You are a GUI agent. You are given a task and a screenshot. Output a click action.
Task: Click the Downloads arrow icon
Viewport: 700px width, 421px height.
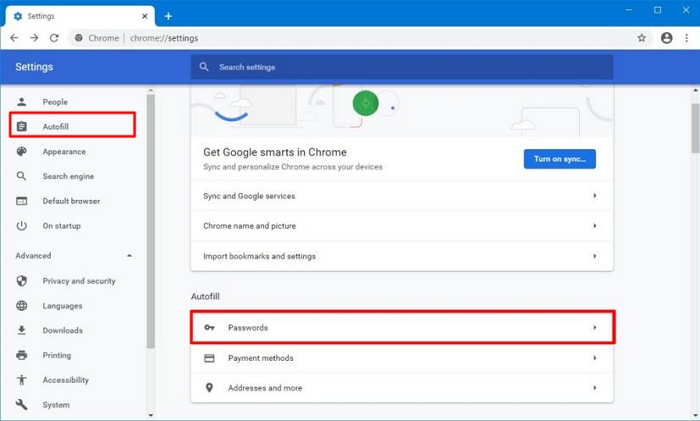21,330
